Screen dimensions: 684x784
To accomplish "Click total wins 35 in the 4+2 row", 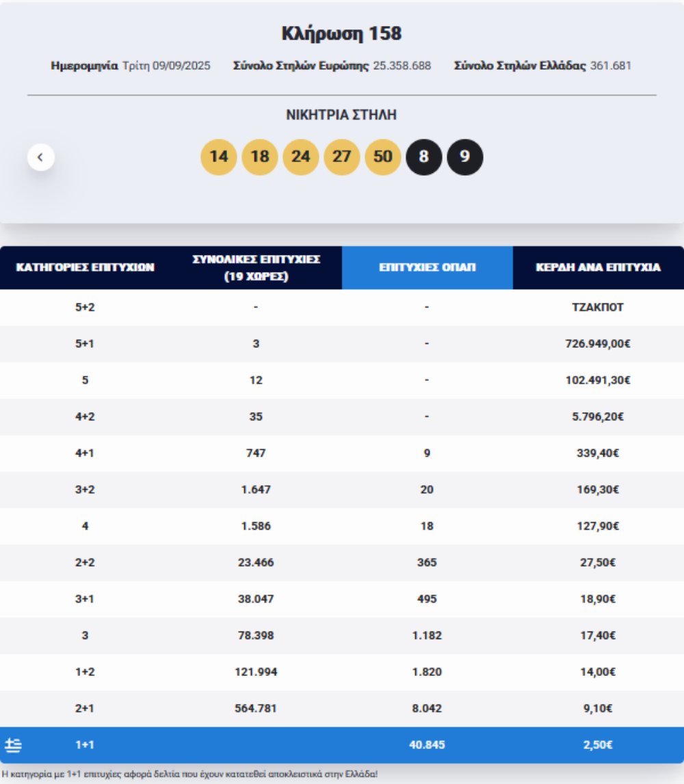I will click(x=256, y=417).
